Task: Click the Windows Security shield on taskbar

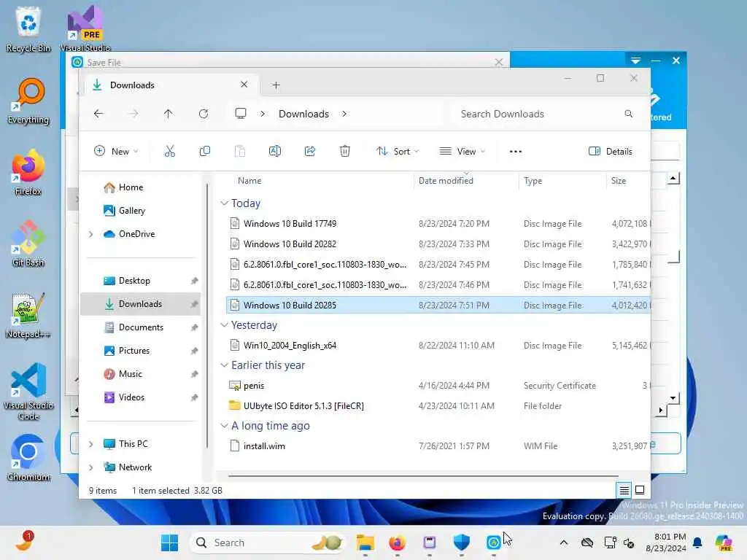Action: [462, 542]
